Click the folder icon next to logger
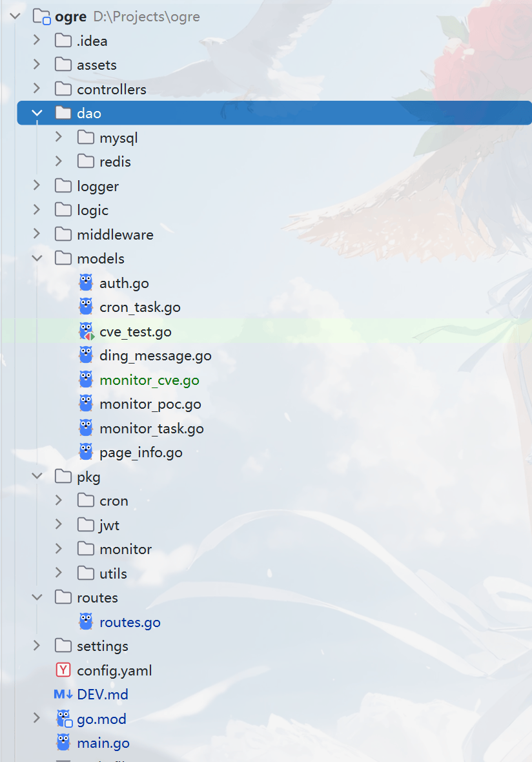Image resolution: width=532 pixels, height=762 pixels. click(x=63, y=185)
